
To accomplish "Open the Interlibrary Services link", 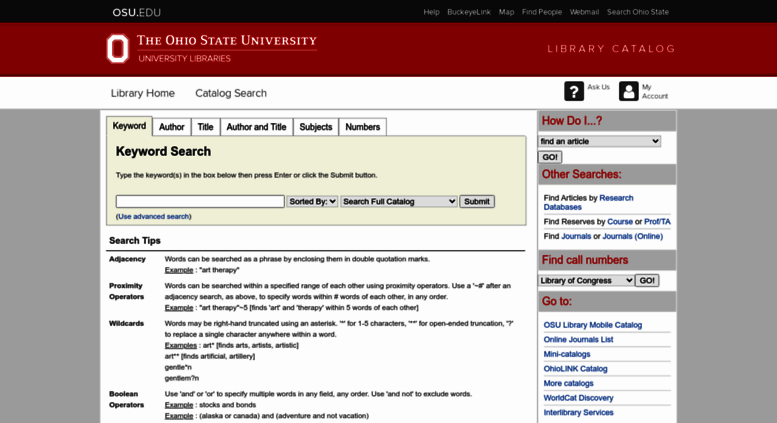I will (x=578, y=413).
